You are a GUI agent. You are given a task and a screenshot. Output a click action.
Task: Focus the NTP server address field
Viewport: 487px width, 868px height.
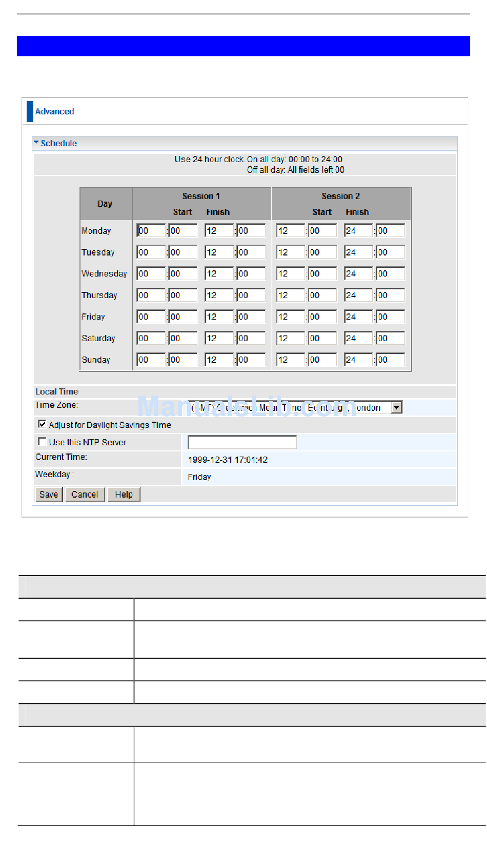242,442
